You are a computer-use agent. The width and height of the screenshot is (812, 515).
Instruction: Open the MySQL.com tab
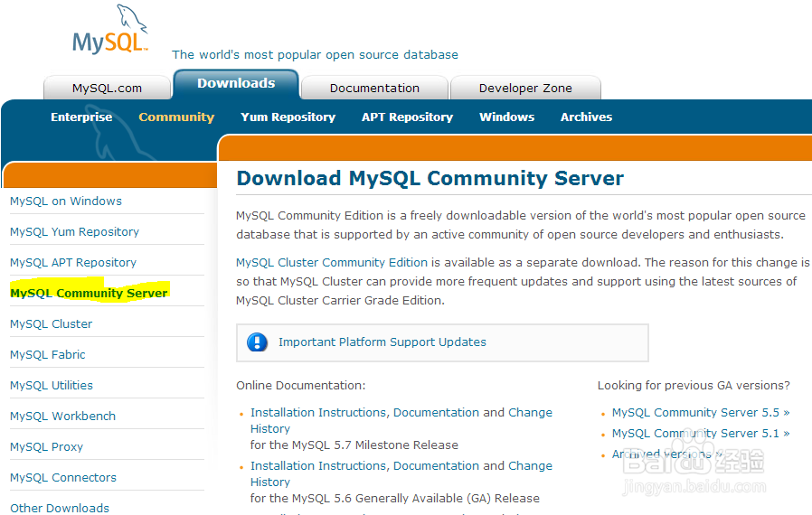coord(108,88)
